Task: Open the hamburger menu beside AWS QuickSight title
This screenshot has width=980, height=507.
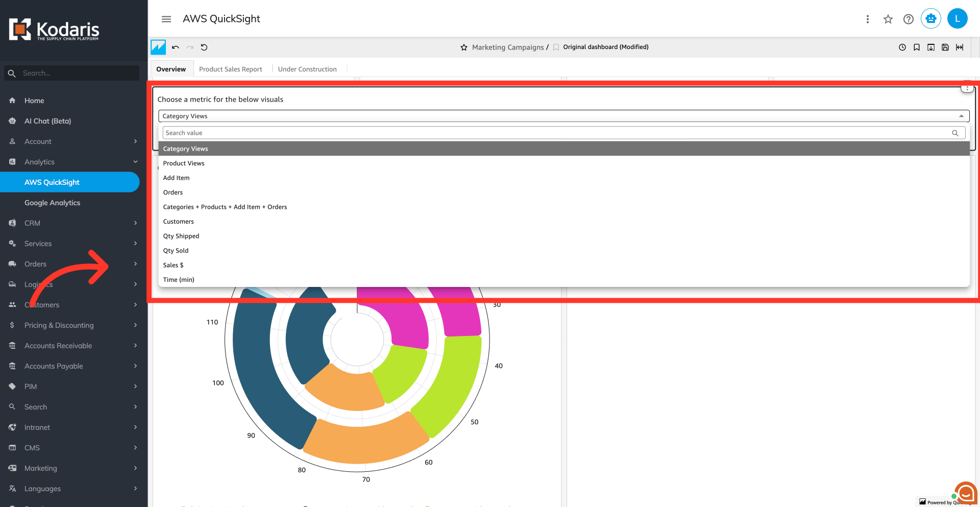Action: pos(166,19)
